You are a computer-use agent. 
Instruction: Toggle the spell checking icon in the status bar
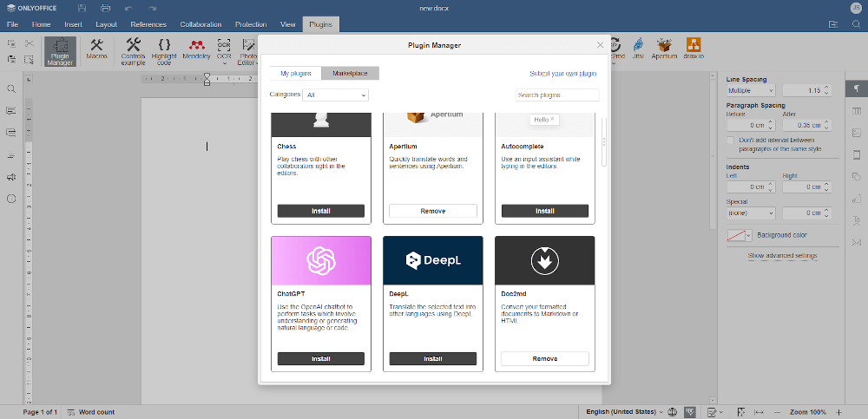coord(690,412)
